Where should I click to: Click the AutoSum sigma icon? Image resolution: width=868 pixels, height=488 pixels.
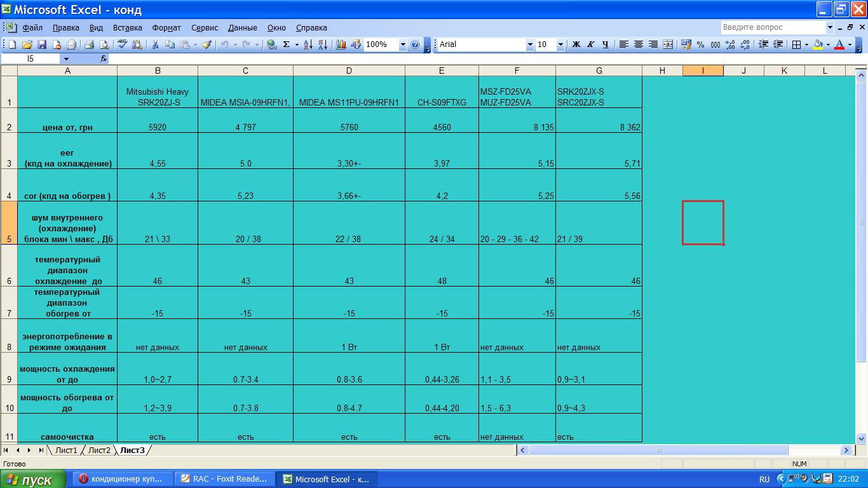coord(287,44)
